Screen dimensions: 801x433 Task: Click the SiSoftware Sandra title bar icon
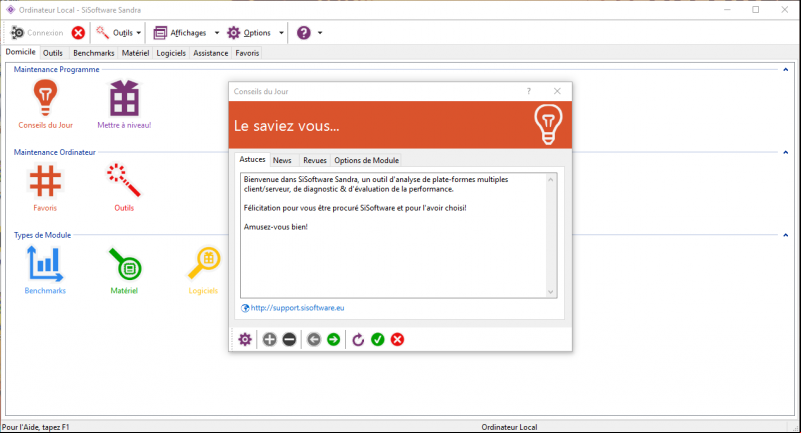point(10,10)
